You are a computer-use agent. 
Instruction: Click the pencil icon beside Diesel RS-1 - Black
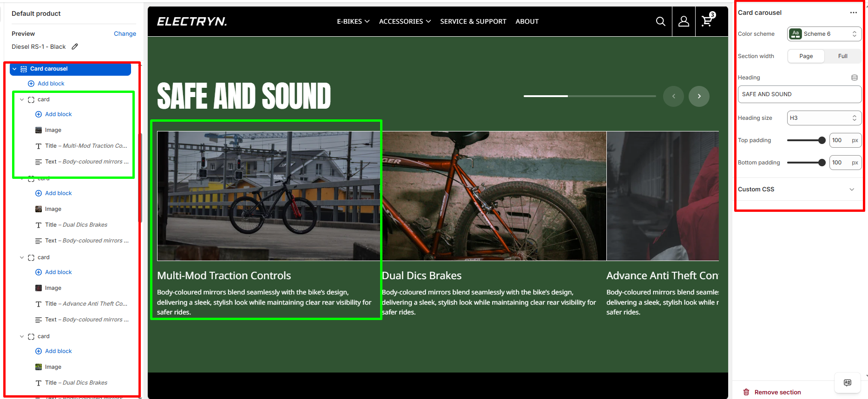(x=75, y=46)
